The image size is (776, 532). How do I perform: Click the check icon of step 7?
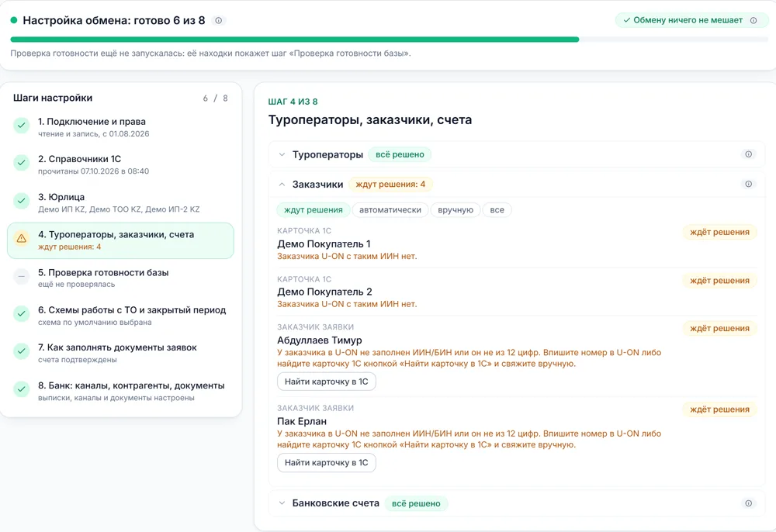pyautogui.click(x=21, y=352)
